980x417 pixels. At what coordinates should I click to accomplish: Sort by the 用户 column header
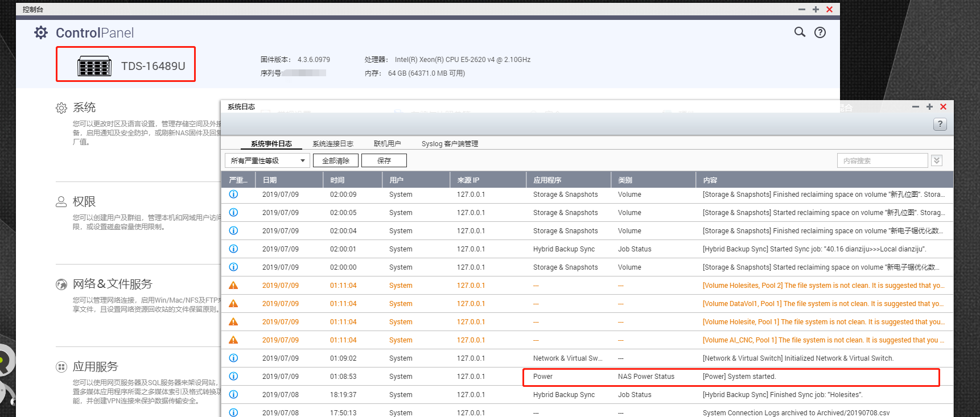[x=415, y=180]
